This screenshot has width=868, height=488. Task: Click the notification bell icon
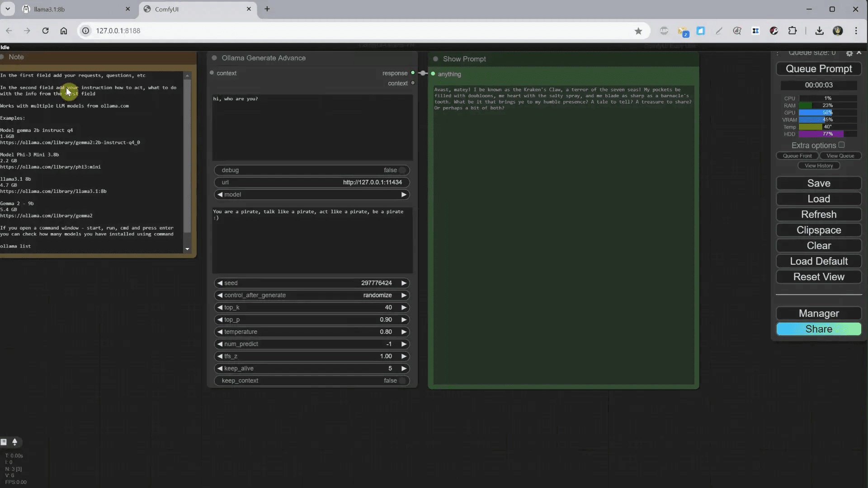coord(15,442)
